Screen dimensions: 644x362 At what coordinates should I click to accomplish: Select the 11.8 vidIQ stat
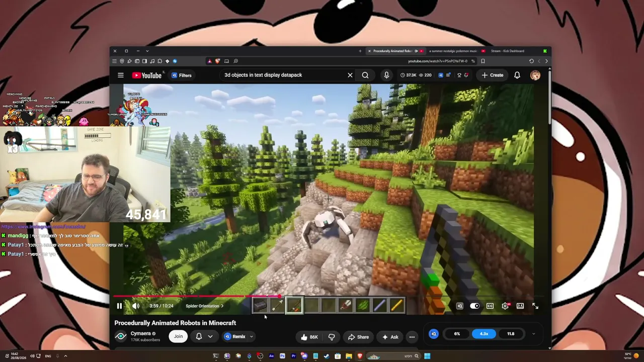[511, 334]
